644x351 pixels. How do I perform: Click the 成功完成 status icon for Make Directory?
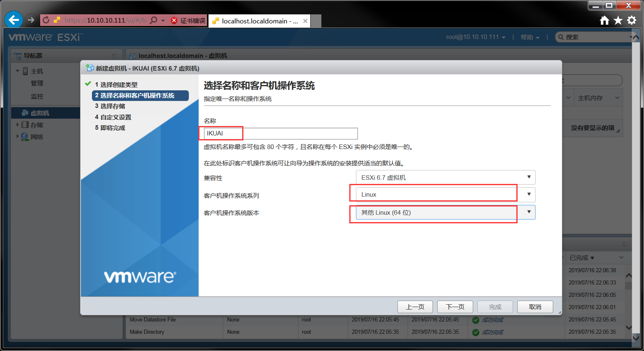click(x=476, y=333)
